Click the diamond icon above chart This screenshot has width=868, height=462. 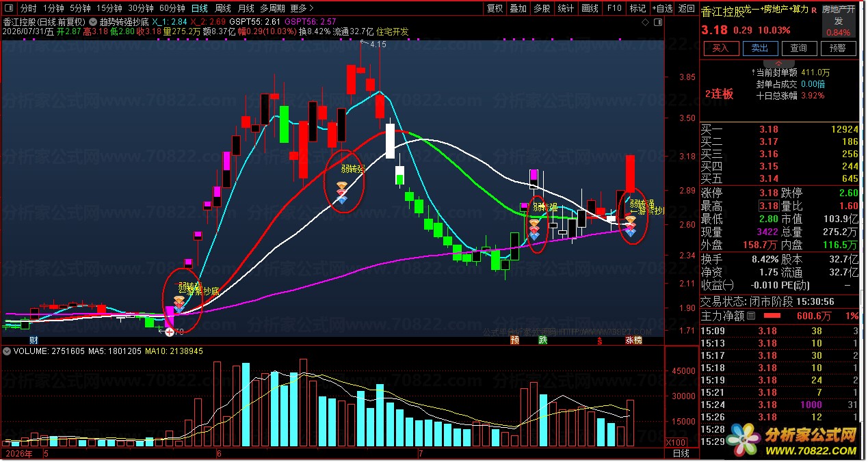point(644,23)
